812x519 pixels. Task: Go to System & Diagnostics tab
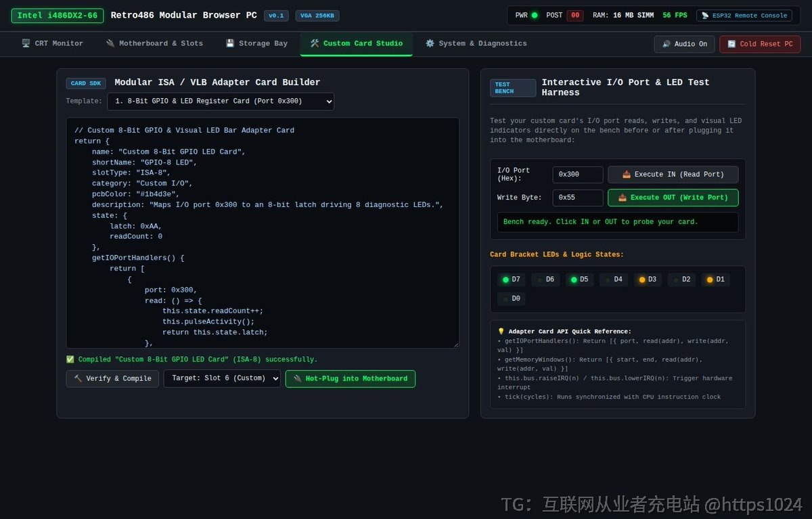476,43
